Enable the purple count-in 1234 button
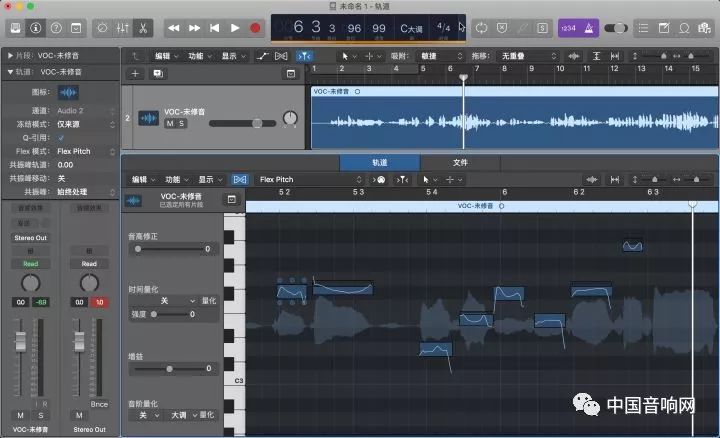Screen dimensions: 720x438 point(568,28)
